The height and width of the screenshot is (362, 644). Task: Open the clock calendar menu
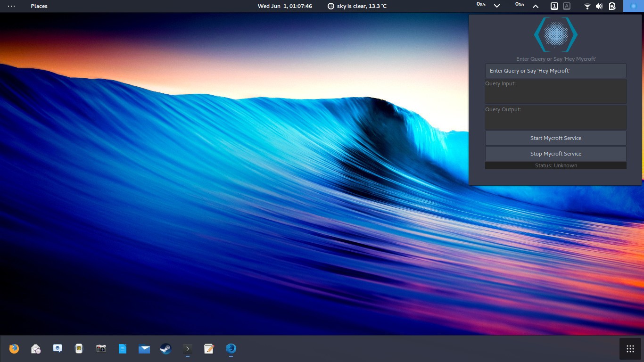[285, 6]
